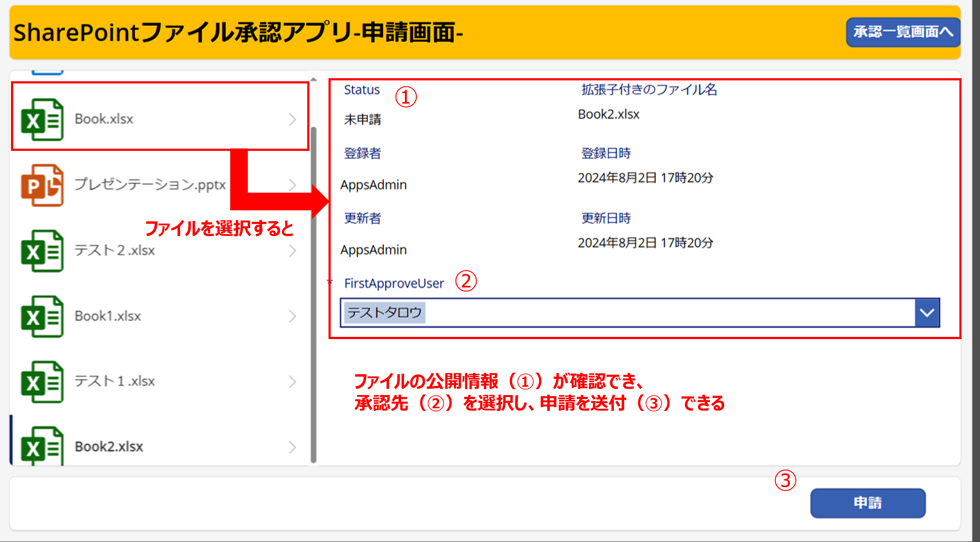
Task: Click the Excel icon beside Book2.xlsx
Action: [42, 446]
